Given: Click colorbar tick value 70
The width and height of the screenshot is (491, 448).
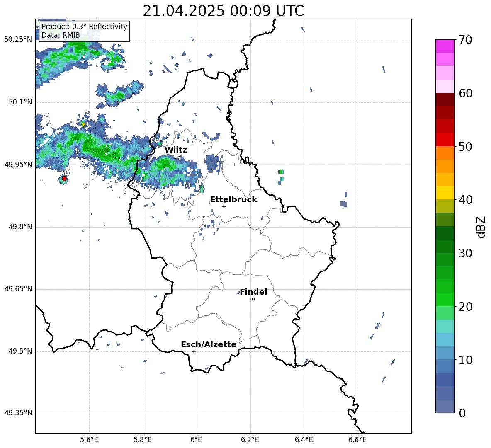Looking at the screenshot, I should 465,40.
